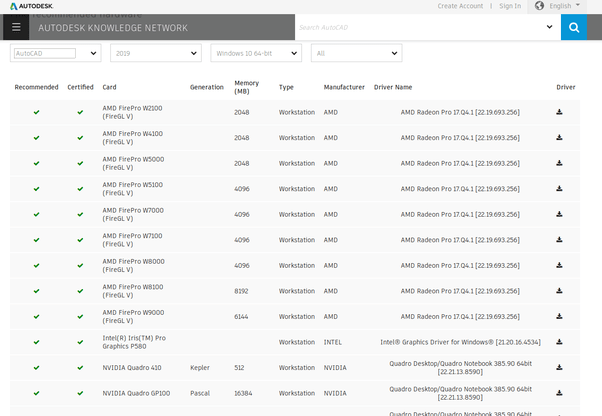Select NVIDIA Quadro 410 card name
Image resolution: width=602 pixels, height=416 pixels.
coord(132,368)
